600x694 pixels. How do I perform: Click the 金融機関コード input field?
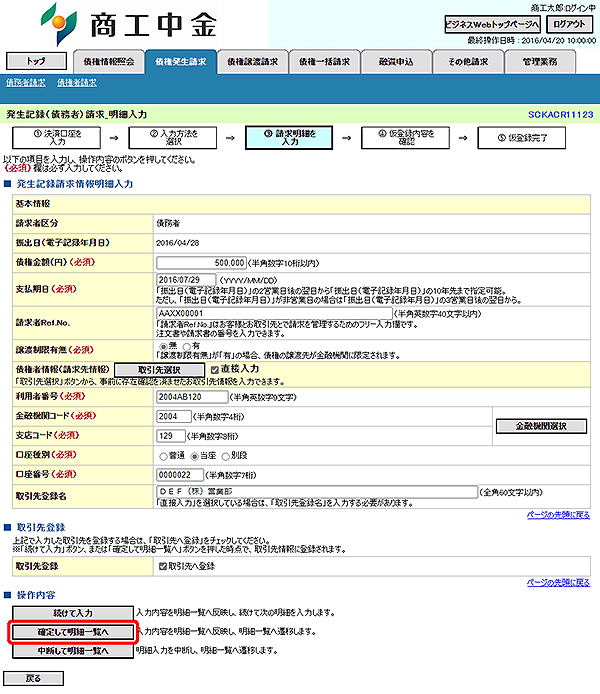click(x=174, y=416)
